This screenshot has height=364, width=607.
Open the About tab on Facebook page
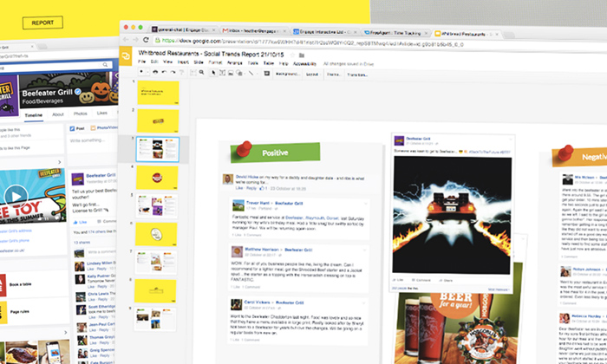(58, 114)
